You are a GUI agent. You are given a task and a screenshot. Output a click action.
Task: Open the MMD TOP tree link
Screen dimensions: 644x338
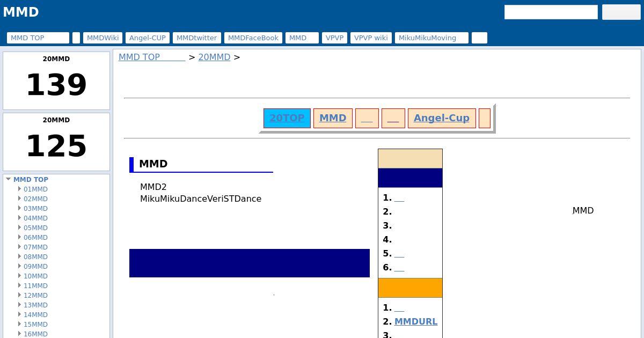[x=31, y=179]
